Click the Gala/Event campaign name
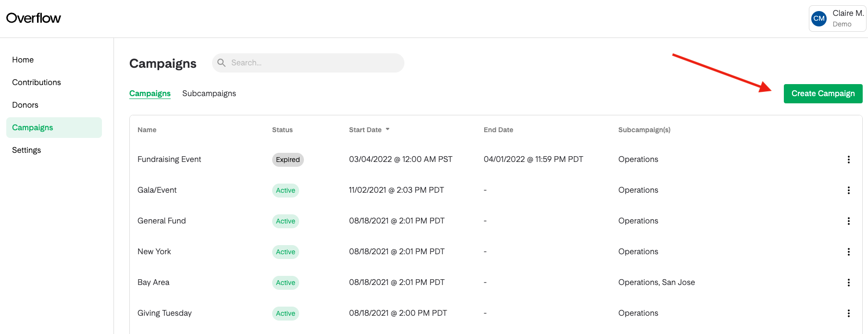Image resolution: width=868 pixels, height=334 pixels. point(157,190)
